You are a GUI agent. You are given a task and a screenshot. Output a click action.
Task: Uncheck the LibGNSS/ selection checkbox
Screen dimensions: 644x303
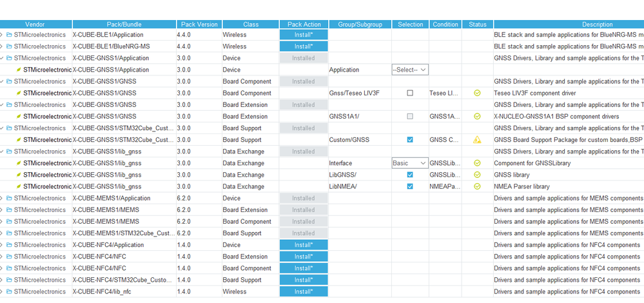[x=410, y=175]
